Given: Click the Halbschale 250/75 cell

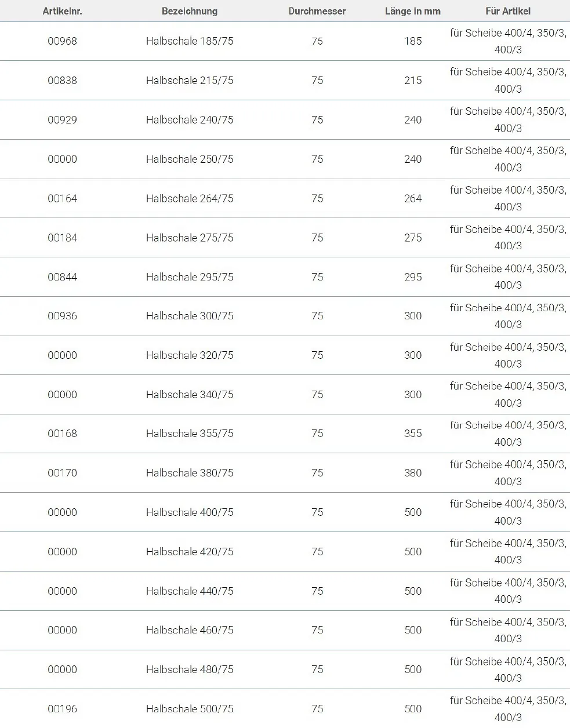Looking at the screenshot, I should pyautogui.click(x=190, y=159).
